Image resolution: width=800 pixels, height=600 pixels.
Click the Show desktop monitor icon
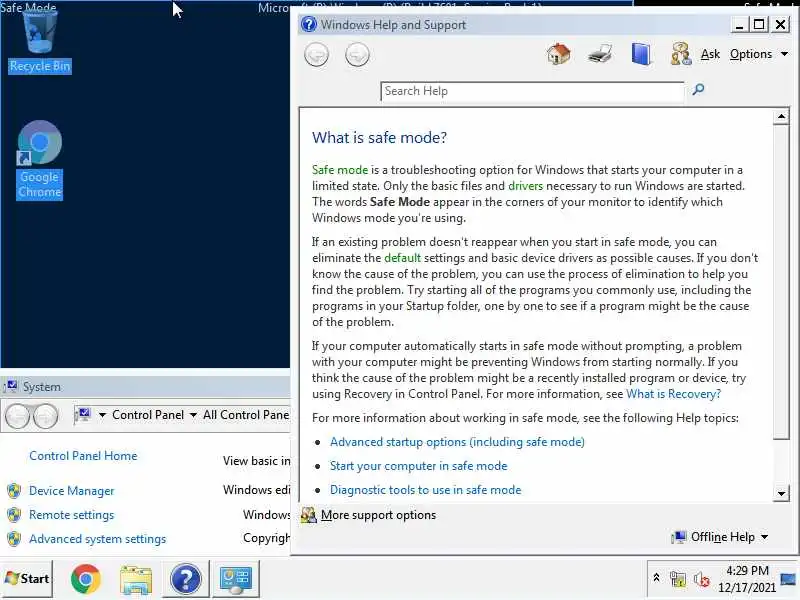[x=788, y=579]
